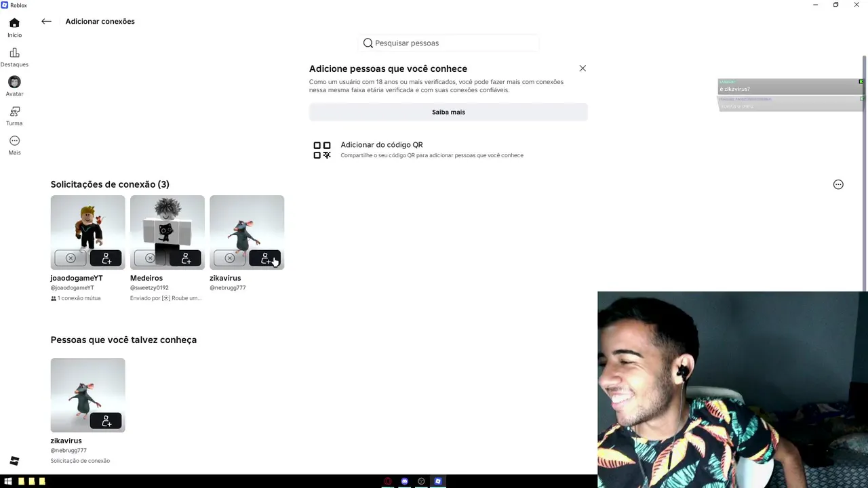The image size is (868, 488).
Task: Accept Medeiros's connection request
Action: [185, 258]
